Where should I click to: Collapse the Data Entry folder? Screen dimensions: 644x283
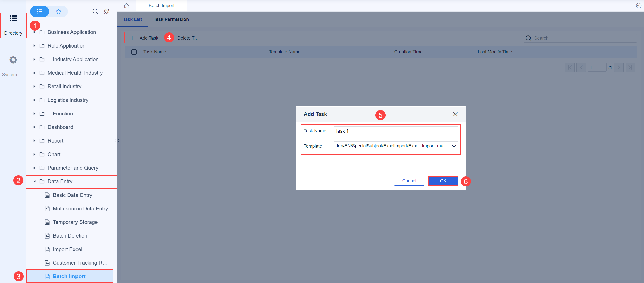tap(34, 181)
